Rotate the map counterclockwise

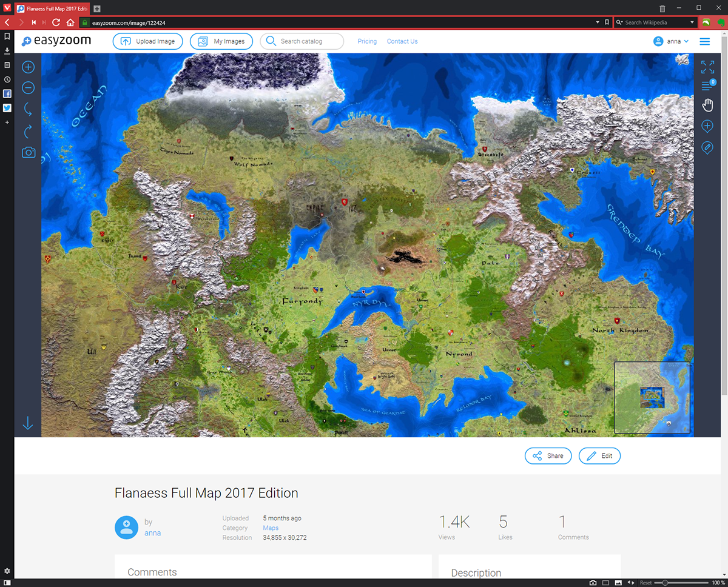click(28, 109)
